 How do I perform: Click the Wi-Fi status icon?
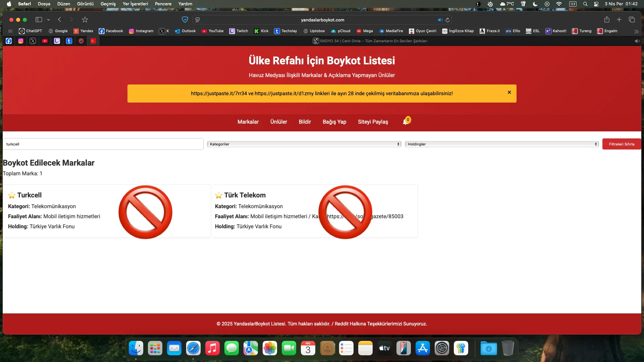[x=559, y=4]
